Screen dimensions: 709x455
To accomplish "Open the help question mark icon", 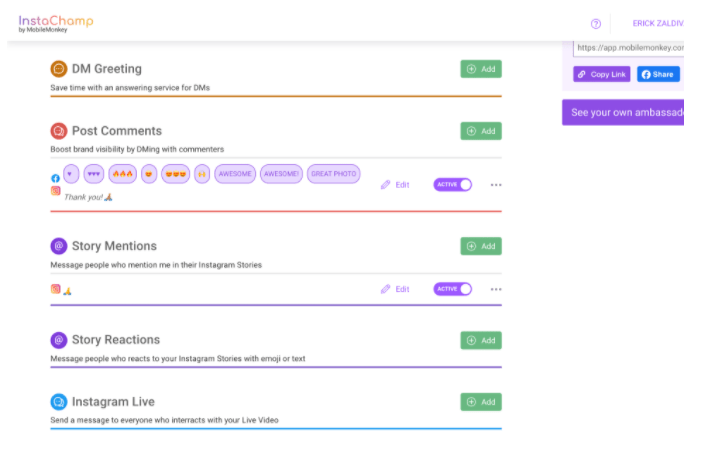I will [x=596, y=23].
